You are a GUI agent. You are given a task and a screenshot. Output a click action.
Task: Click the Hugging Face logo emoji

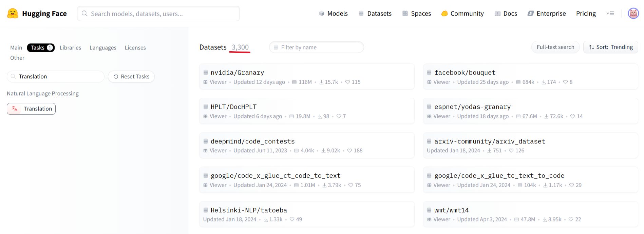[x=13, y=14]
